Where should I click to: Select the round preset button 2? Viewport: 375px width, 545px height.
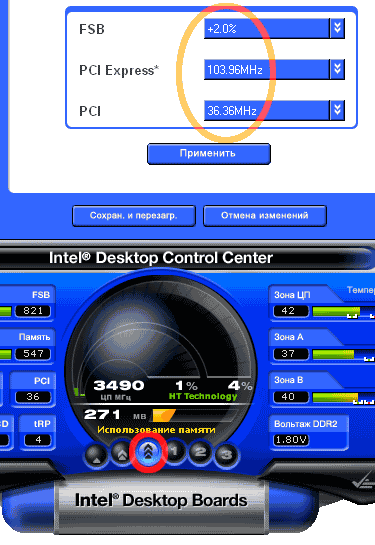[200, 452]
